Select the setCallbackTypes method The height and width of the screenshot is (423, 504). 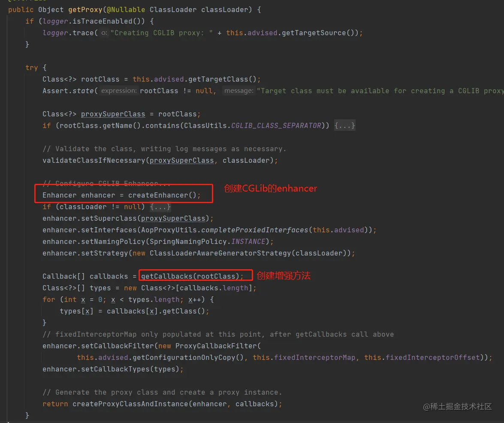coord(115,369)
